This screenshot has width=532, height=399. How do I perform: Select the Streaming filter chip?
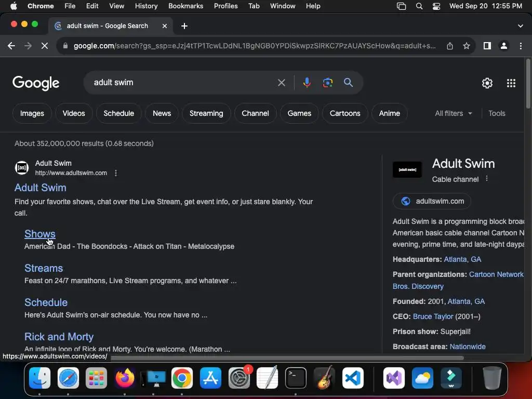(x=206, y=113)
